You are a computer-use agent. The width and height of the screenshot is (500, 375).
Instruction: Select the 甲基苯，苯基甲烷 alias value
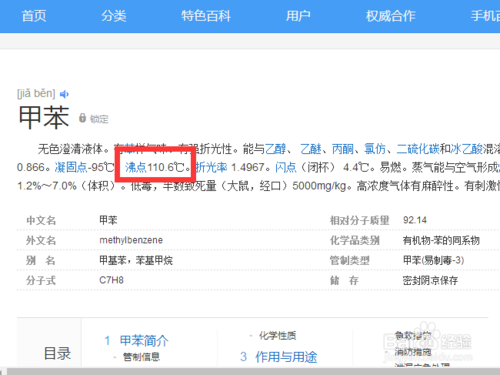click(x=136, y=260)
